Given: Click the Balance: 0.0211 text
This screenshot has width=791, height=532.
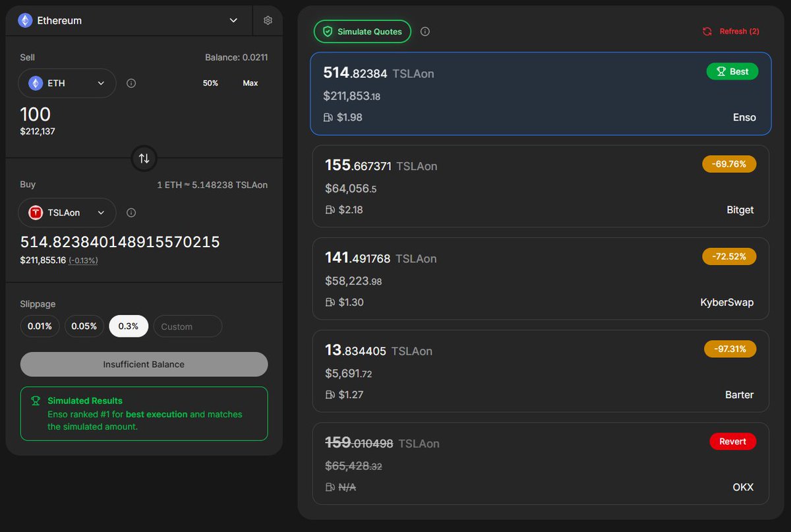Looking at the screenshot, I should tap(237, 57).
